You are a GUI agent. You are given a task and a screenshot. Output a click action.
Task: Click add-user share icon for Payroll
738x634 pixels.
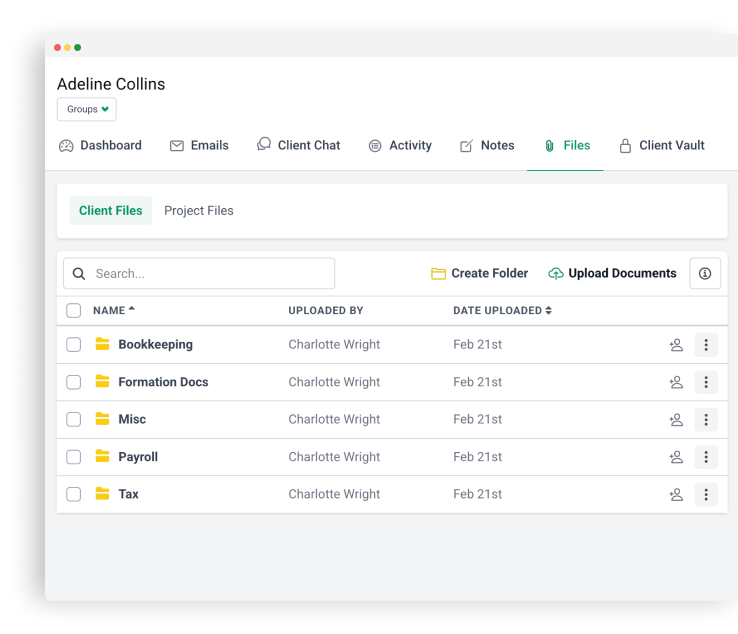point(676,457)
